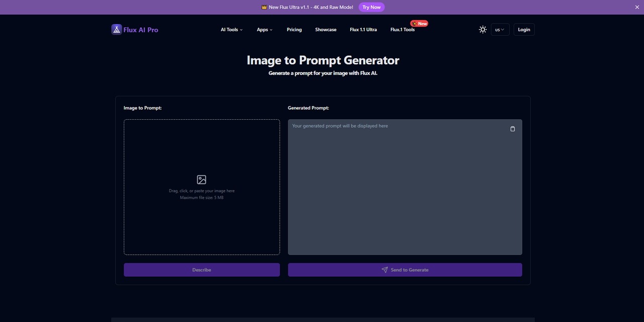This screenshot has width=644, height=322.
Task: Click the 'Generated Prompt:' label
Action: 308,108
